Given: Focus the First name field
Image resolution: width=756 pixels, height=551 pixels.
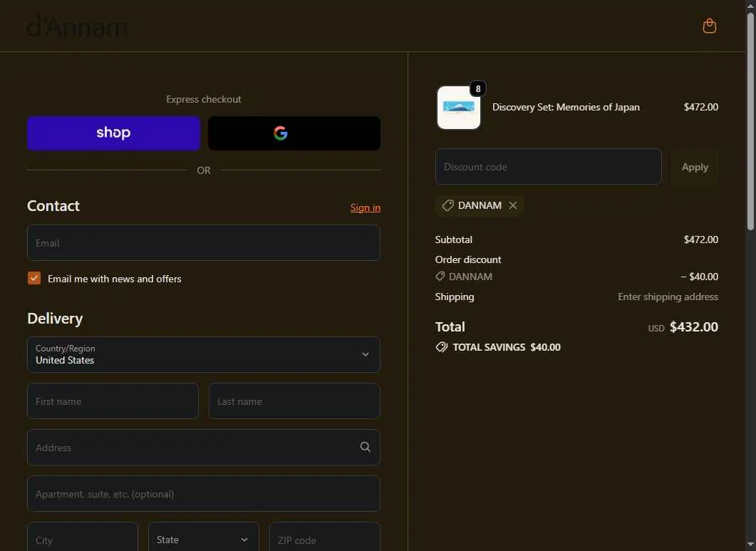Looking at the screenshot, I should tap(113, 401).
